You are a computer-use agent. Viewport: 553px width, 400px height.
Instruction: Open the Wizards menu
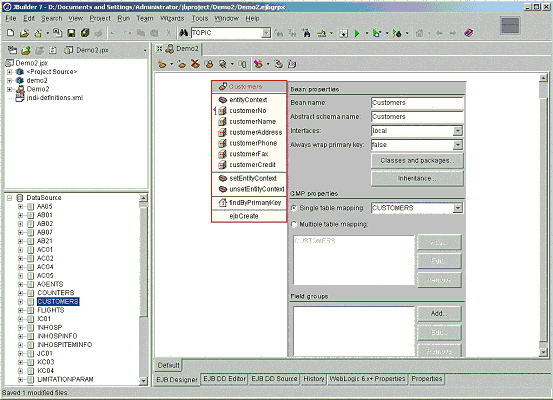tap(172, 18)
